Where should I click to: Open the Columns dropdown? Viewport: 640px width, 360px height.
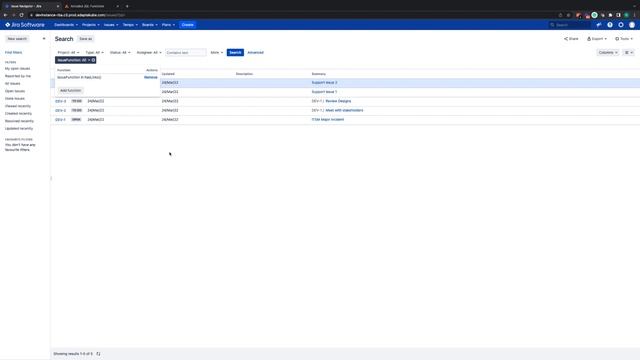coord(608,53)
